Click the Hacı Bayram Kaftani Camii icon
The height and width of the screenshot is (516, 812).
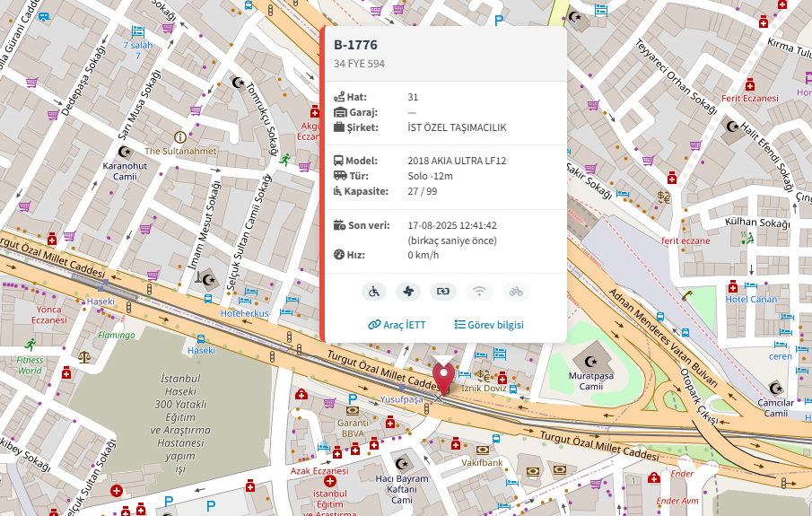401,464
